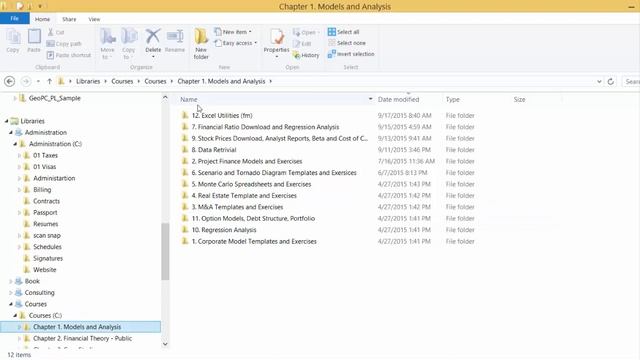640x360 pixels.
Task: Select Website folder in tree
Action: pyautogui.click(x=44, y=270)
